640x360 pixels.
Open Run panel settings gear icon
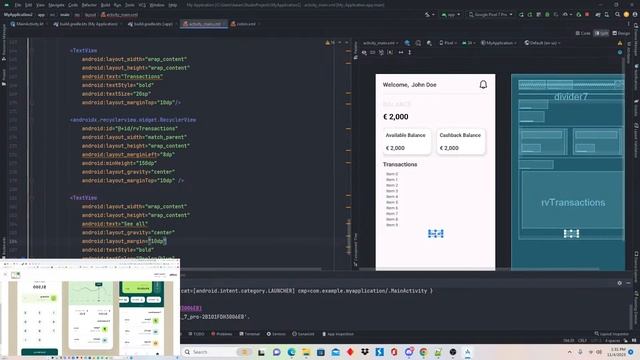[x=620, y=283]
